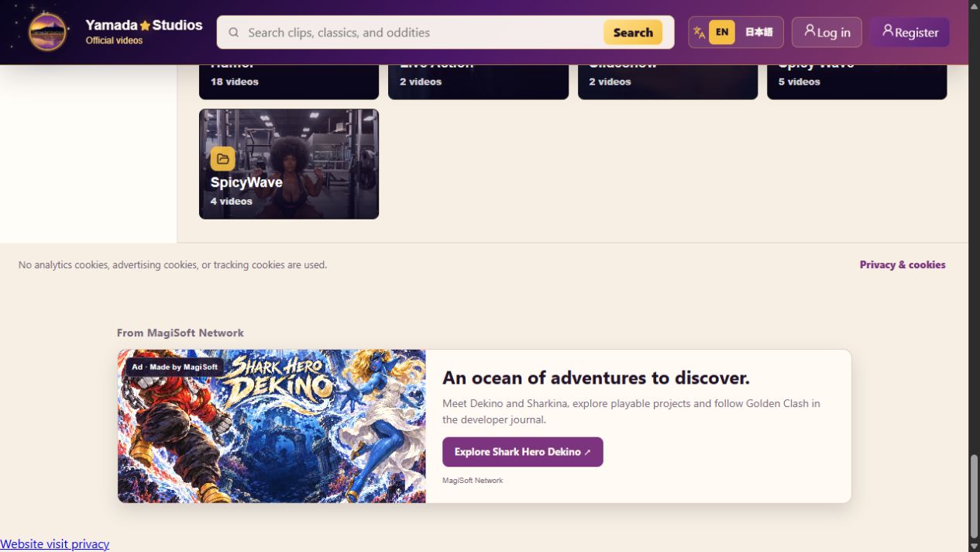Click the "From MagiSoft Network" heading
This screenshot has width=980, height=552.
click(181, 333)
